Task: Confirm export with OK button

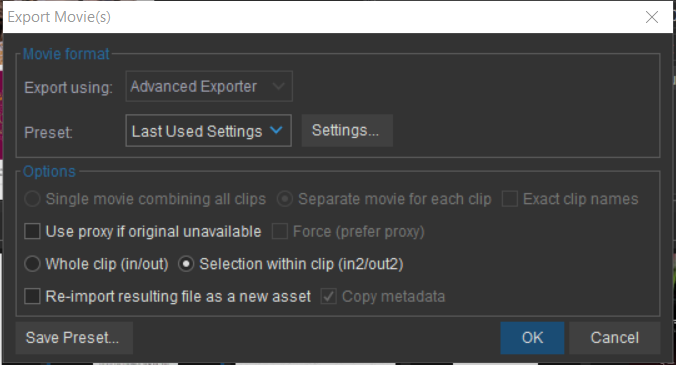Action: click(532, 338)
